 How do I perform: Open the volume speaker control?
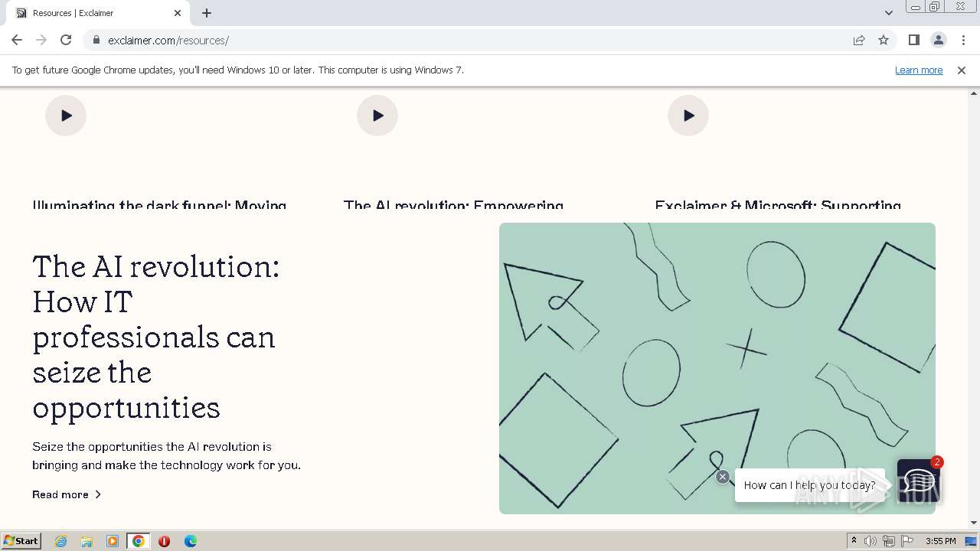click(871, 541)
